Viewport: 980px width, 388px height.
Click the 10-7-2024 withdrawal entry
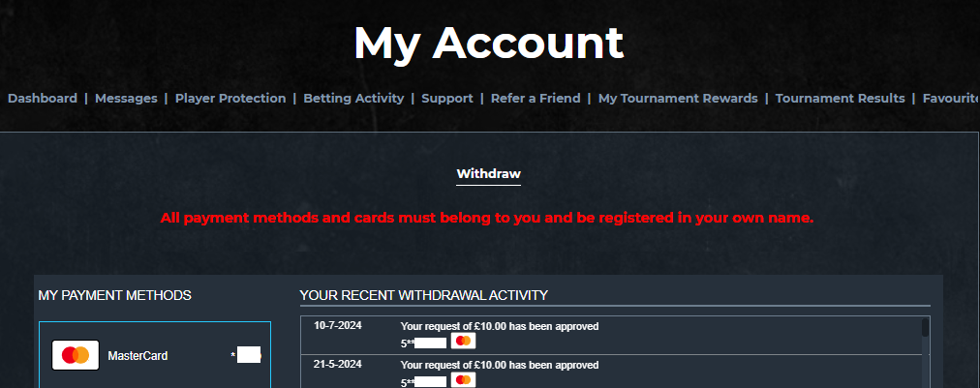coord(612,335)
